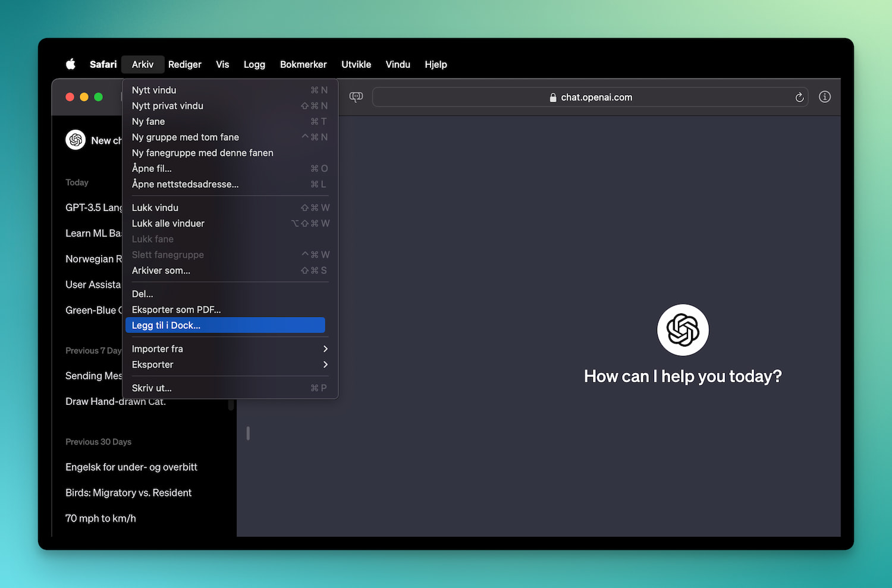The height and width of the screenshot is (588, 892).
Task: Open the 70 mph to km/h chat
Action: 100,518
